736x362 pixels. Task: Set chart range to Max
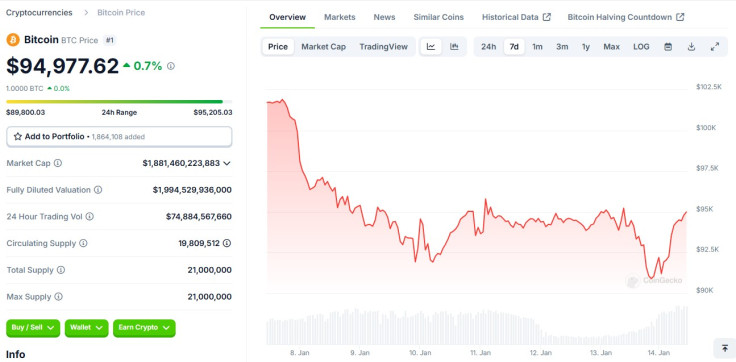[x=612, y=46]
